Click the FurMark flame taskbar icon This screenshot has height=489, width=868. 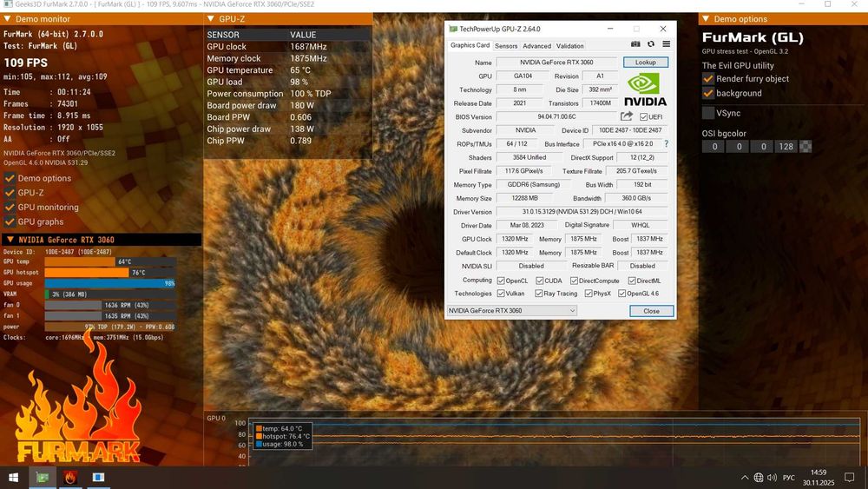coord(70,478)
